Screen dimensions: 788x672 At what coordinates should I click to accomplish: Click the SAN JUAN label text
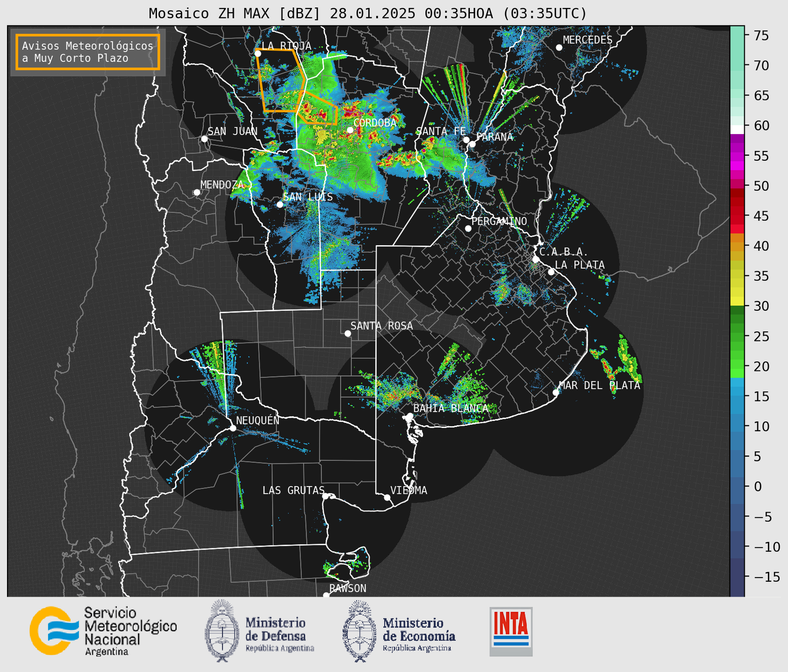pos(233,131)
